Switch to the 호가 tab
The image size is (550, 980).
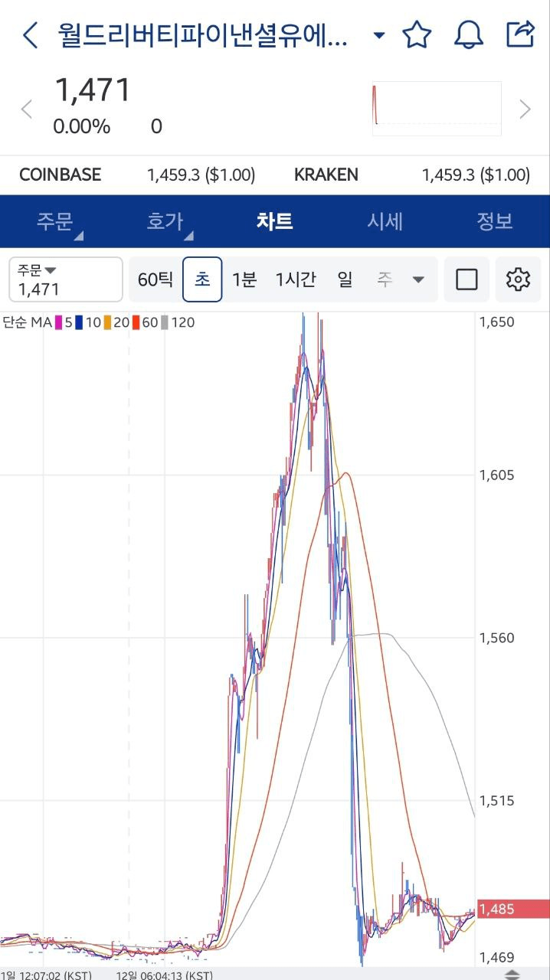[165, 222]
